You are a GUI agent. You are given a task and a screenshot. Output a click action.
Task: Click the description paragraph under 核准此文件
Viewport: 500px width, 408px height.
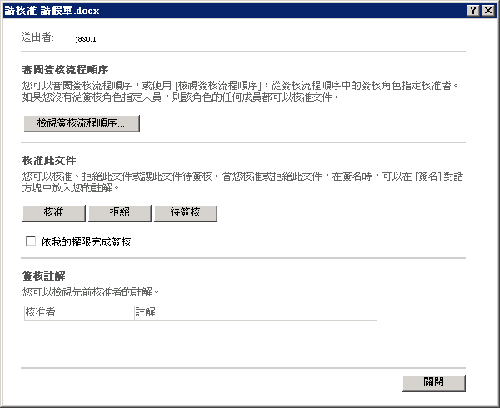click(x=242, y=182)
